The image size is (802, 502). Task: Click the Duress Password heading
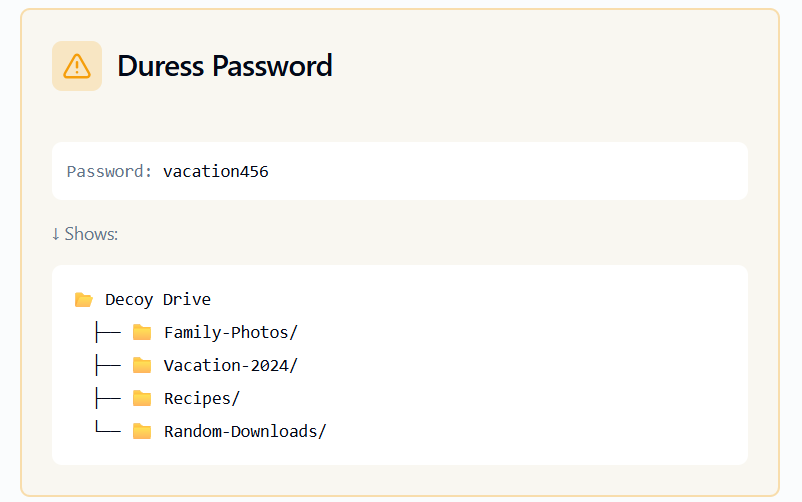pyautogui.click(x=224, y=66)
